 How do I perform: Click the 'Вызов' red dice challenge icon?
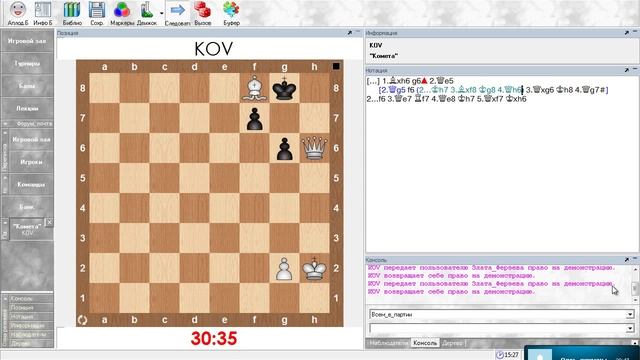tap(202, 13)
